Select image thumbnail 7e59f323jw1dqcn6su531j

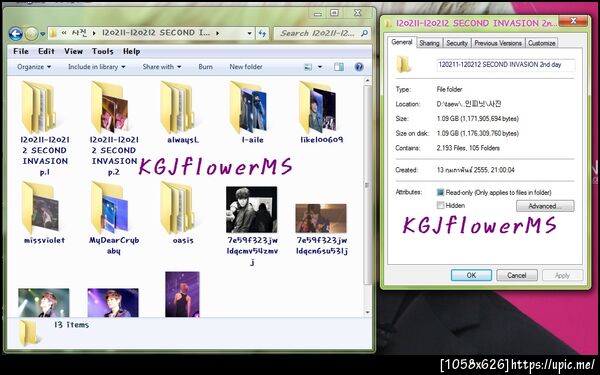coord(321,229)
